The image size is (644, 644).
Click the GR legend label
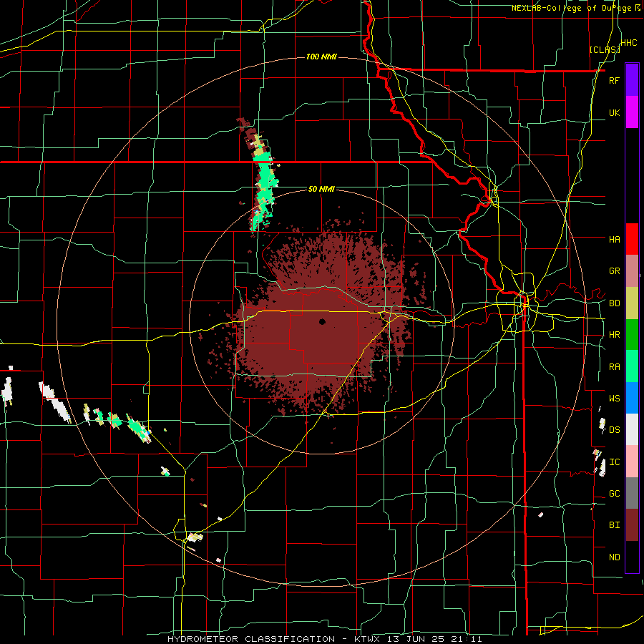coord(614,271)
